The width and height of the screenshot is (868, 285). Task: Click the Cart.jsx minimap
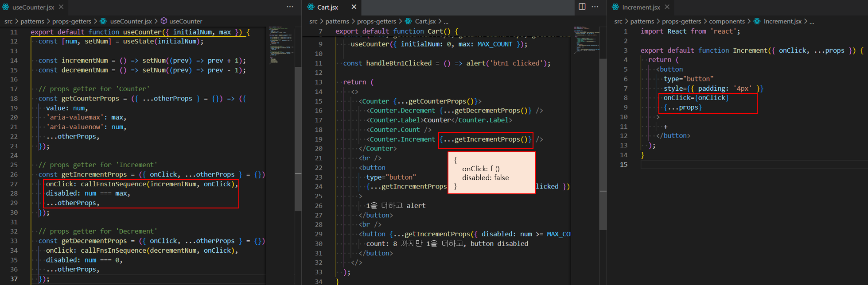pyautogui.click(x=586, y=40)
